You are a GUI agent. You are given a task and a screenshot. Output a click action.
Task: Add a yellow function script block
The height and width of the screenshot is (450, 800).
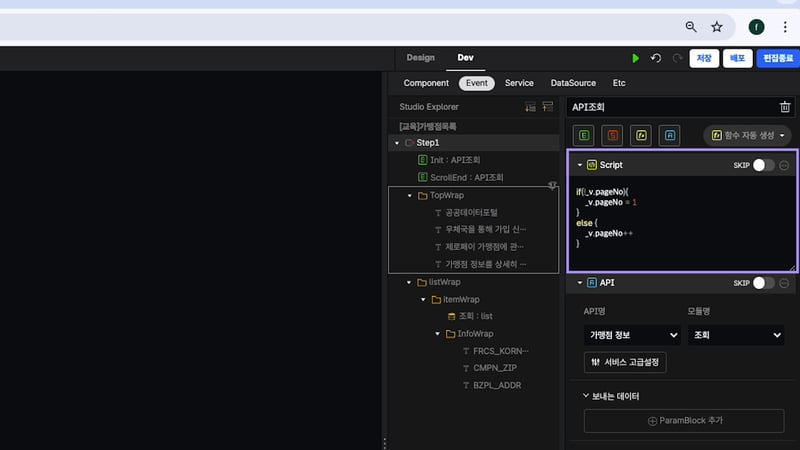point(641,135)
